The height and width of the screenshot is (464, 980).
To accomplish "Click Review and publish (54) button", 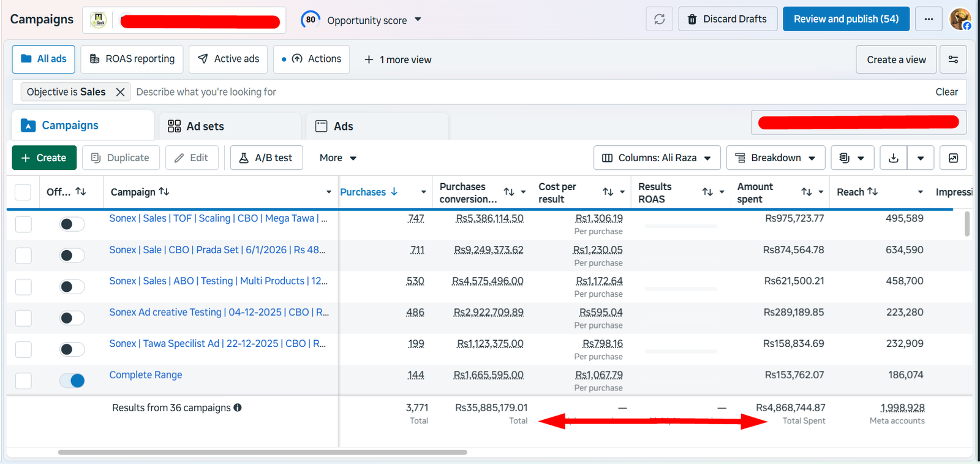I will 846,19.
